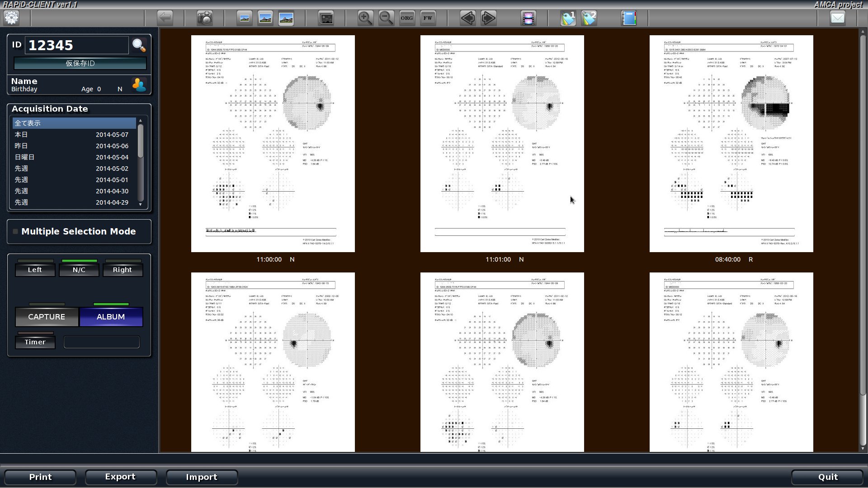The height and width of the screenshot is (488, 868).
Task: Click the Timer label button
Action: [34, 341]
